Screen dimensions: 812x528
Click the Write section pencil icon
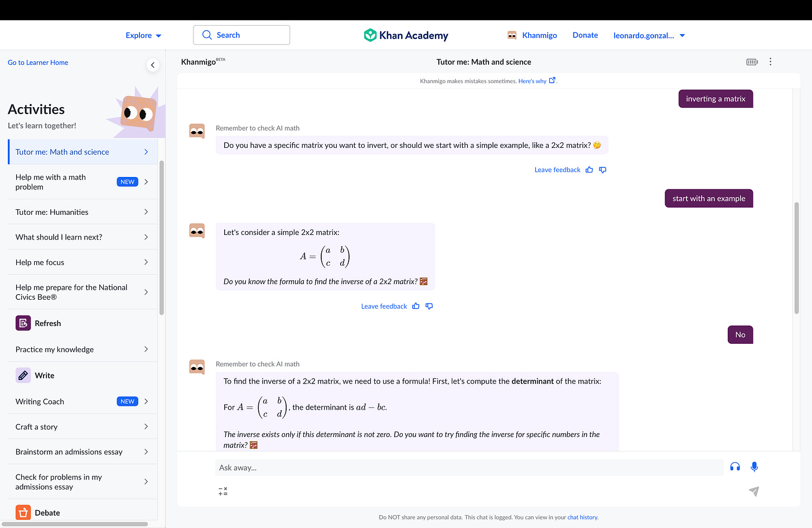[x=23, y=376]
